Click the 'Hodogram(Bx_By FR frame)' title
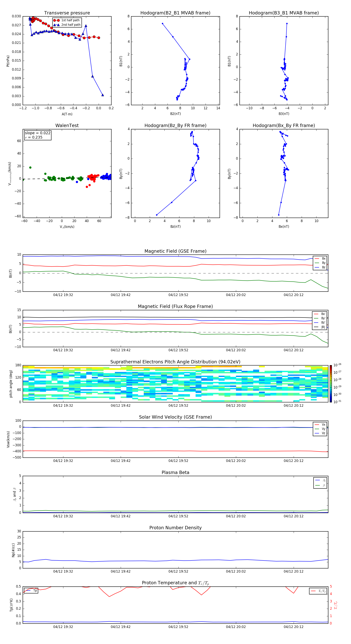The image size is (351, 644). pos(284,125)
